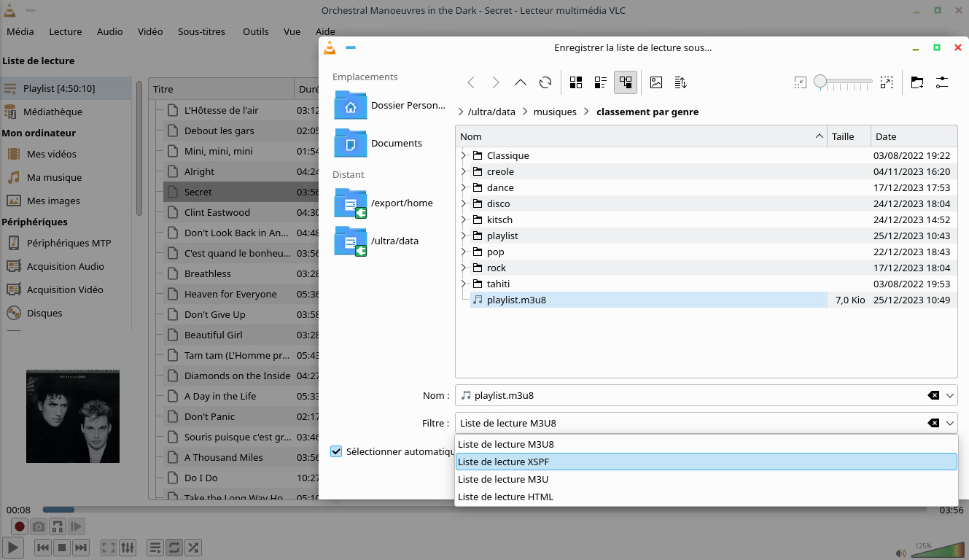Click musiques in the breadcrumb path

coord(555,112)
